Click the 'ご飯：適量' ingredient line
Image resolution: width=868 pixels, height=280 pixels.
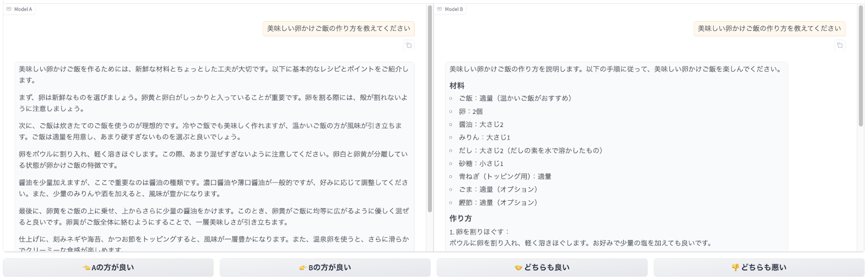coord(515,98)
